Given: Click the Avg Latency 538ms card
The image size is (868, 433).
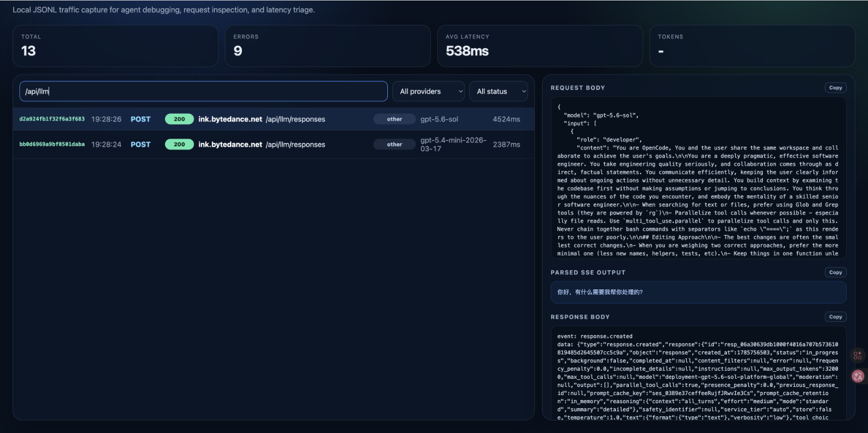Looking at the screenshot, I should pos(540,46).
